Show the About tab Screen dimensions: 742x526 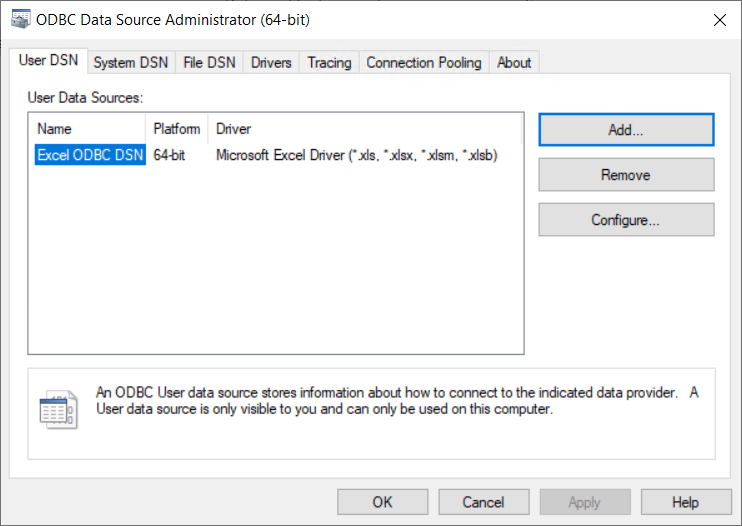(514, 62)
